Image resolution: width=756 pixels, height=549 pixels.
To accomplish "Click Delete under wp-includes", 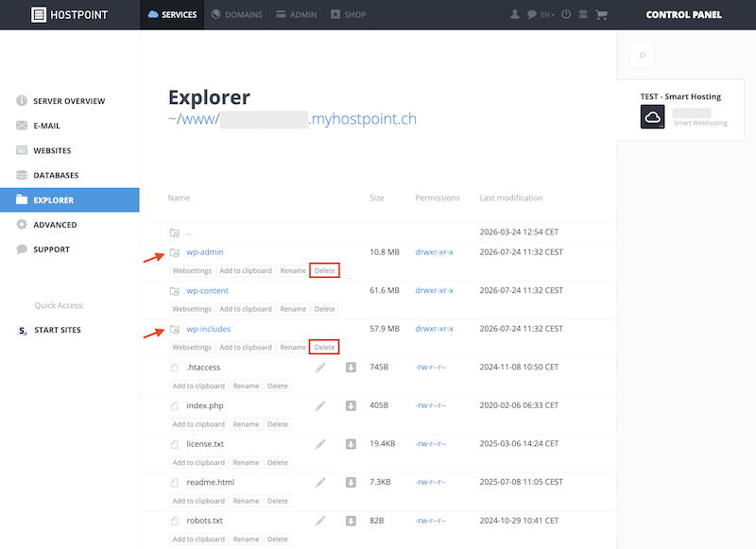I will pyautogui.click(x=324, y=347).
